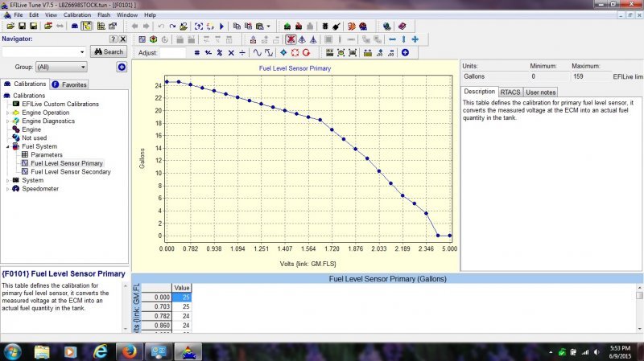
Task: Click the blue play arrow toolbar icon
Action: tap(221, 26)
